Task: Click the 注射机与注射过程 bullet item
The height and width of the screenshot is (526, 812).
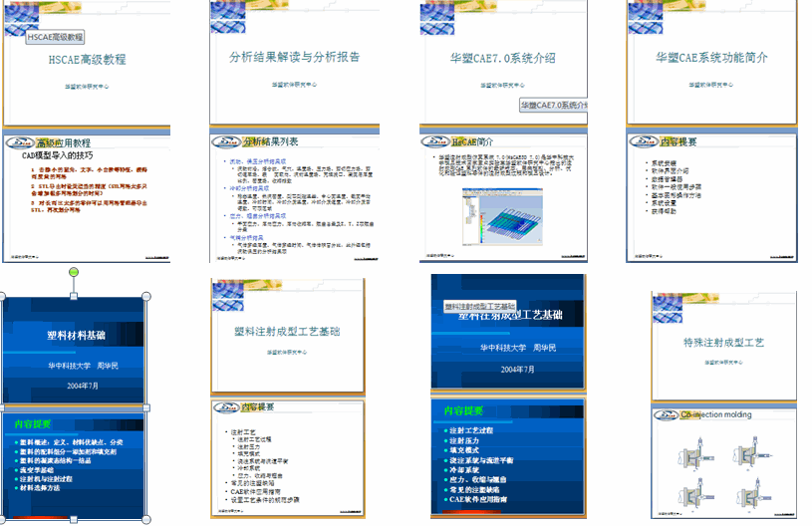Action: [46, 479]
